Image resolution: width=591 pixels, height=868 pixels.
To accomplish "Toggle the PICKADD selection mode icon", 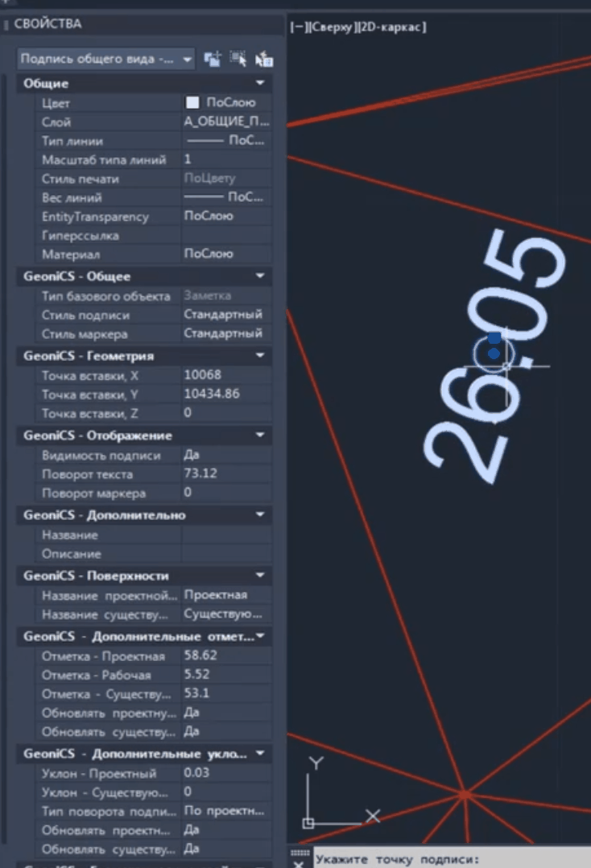I will tap(212, 59).
